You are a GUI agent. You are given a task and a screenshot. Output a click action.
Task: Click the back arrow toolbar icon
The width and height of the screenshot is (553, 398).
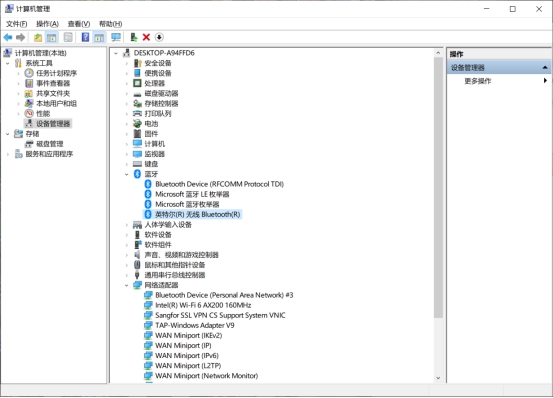(x=8, y=37)
